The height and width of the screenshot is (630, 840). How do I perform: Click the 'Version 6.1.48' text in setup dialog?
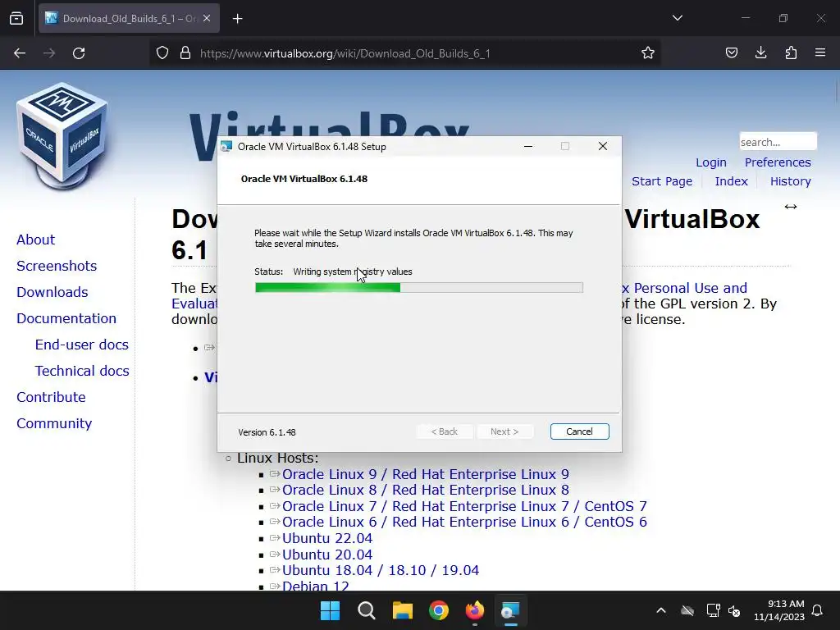tap(267, 432)
